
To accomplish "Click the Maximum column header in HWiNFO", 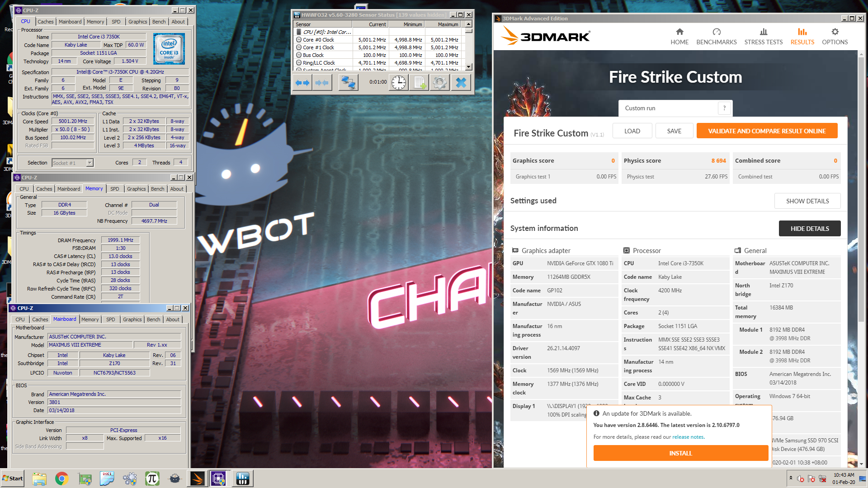I will (443, 24).
